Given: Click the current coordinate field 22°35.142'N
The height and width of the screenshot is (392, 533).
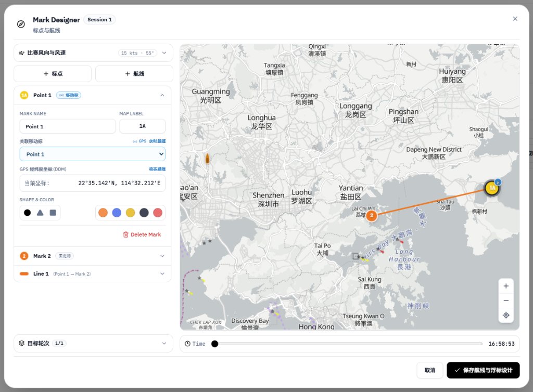Looking at the screenshot, I should click(x=93, y=184).
